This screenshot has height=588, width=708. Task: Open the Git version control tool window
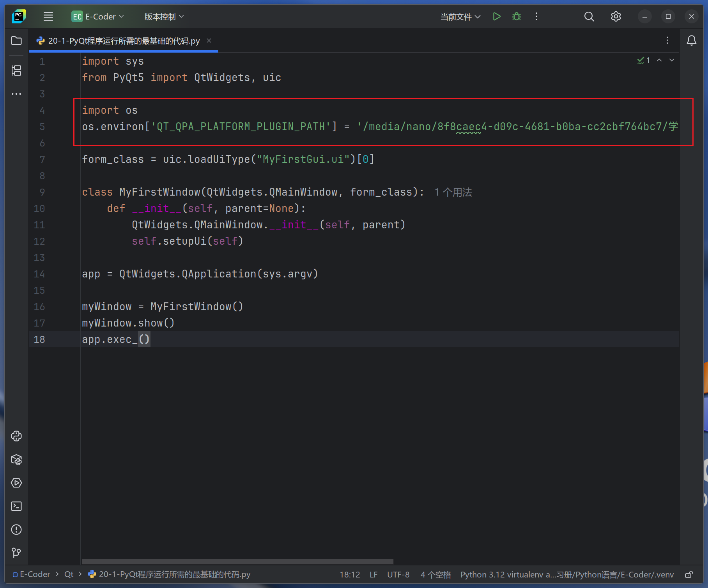(16, 553)
